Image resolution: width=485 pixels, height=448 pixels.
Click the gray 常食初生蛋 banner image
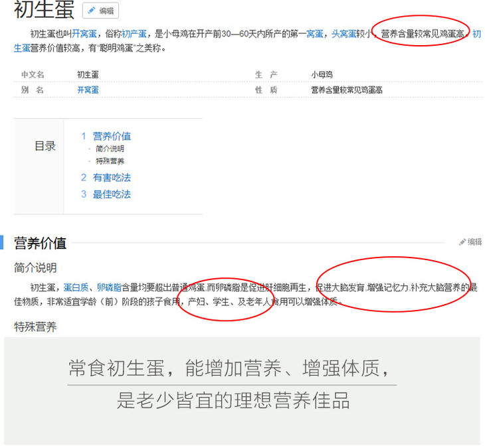pyautogui.click(x=242, y=390)
